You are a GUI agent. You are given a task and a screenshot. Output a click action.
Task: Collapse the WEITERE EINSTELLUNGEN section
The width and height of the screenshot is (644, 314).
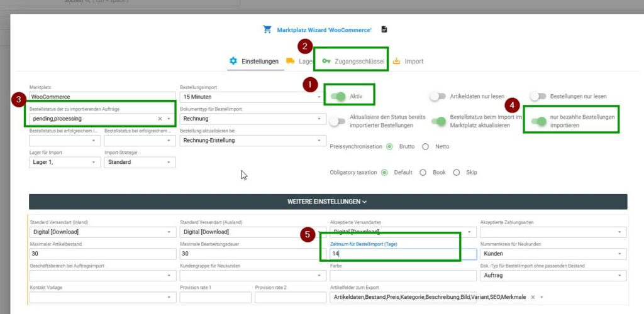(328, 202)
